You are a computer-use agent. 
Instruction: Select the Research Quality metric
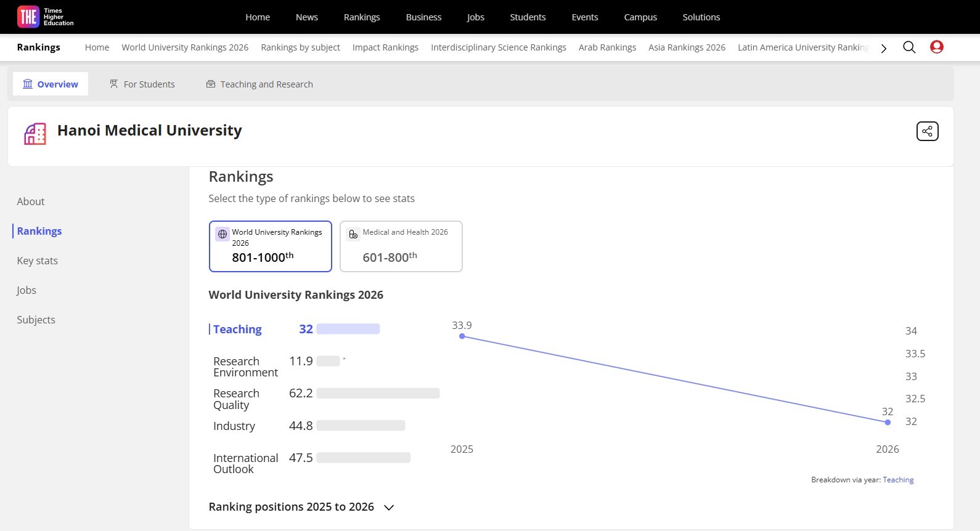(x=236, y=399)
